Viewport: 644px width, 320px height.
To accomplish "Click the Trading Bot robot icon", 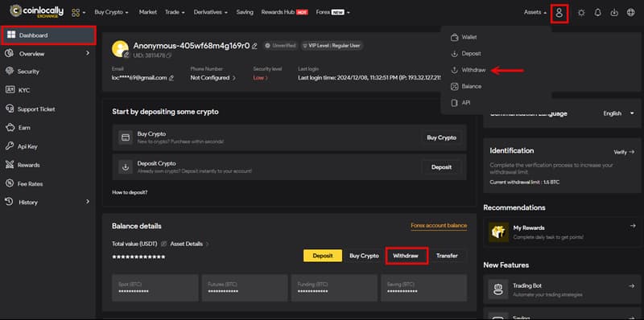I will [498, 289].
